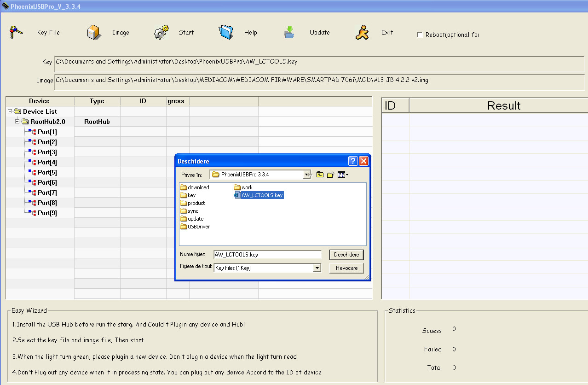588x385 pixels.
Task: Toggle the Reboot optional checkbox
Action: pos(420,35)
